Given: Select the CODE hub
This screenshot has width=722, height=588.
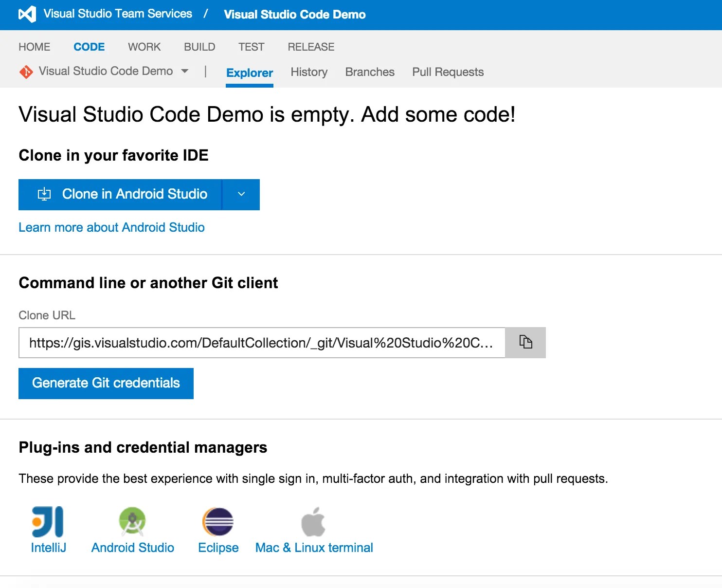Looking at the screenshot, I should click(89, 47).
